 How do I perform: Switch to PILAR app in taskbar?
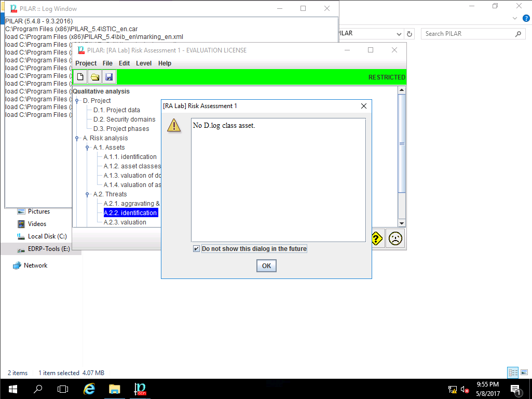tap(140, 389)
